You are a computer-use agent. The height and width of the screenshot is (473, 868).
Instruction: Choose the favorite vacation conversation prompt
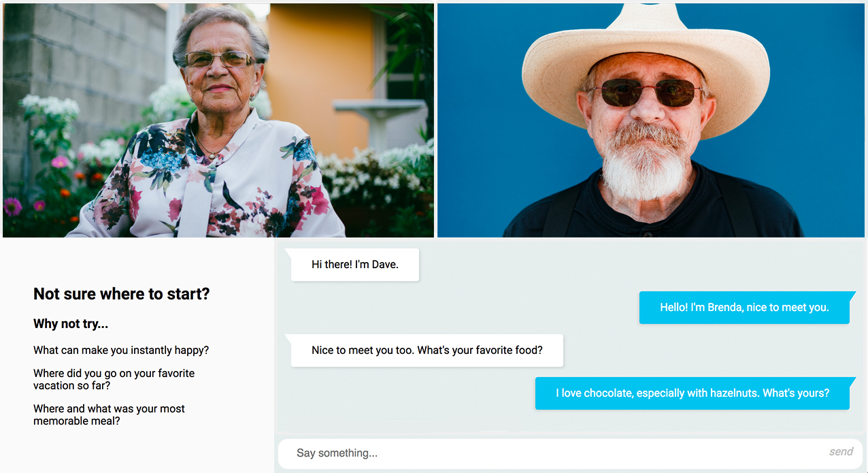pos(114,380)
